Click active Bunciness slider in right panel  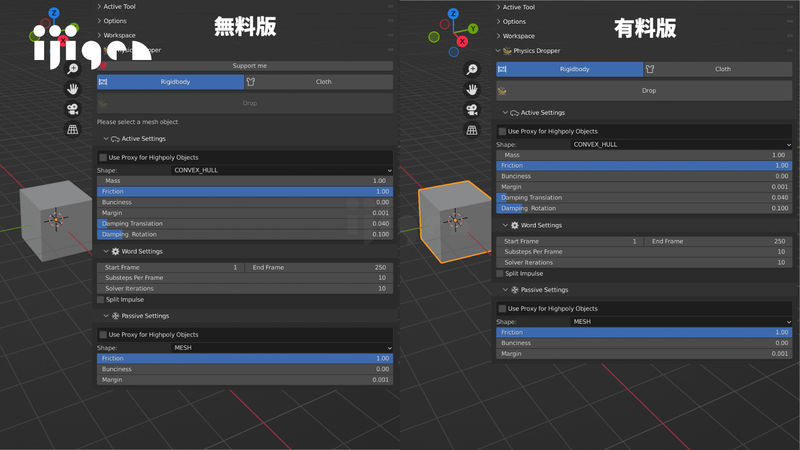[x=644, y=176]
